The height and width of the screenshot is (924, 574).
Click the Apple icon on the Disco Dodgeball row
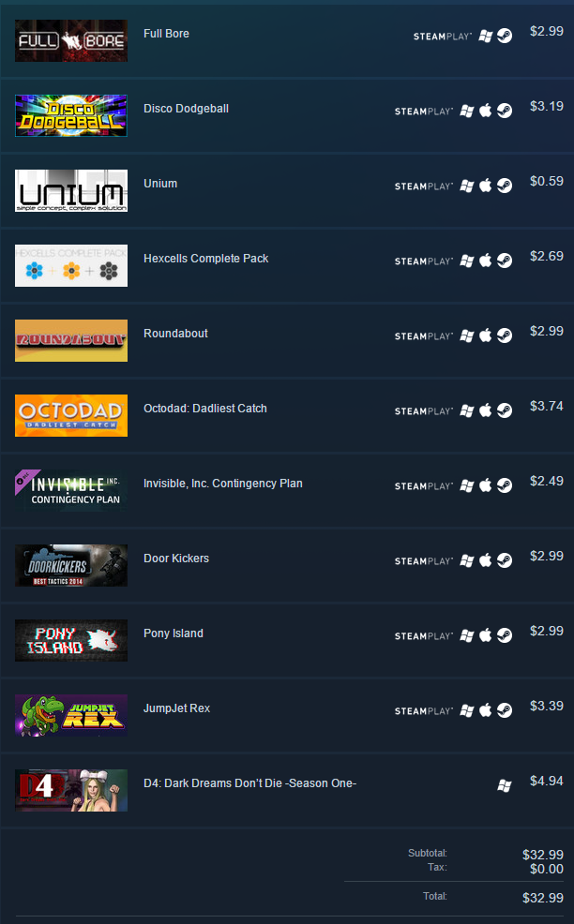(x=486, y=111)
